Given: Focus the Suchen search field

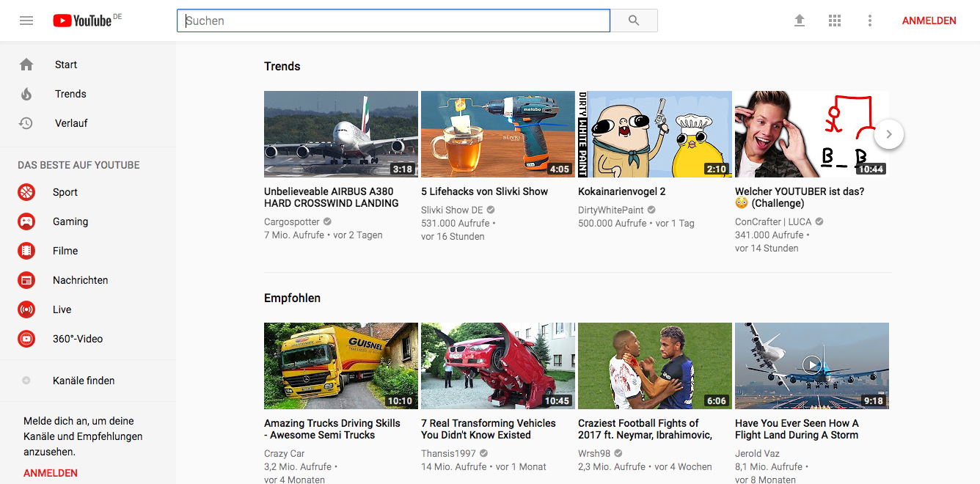Looking at the screenshot, I should point(393,21).
